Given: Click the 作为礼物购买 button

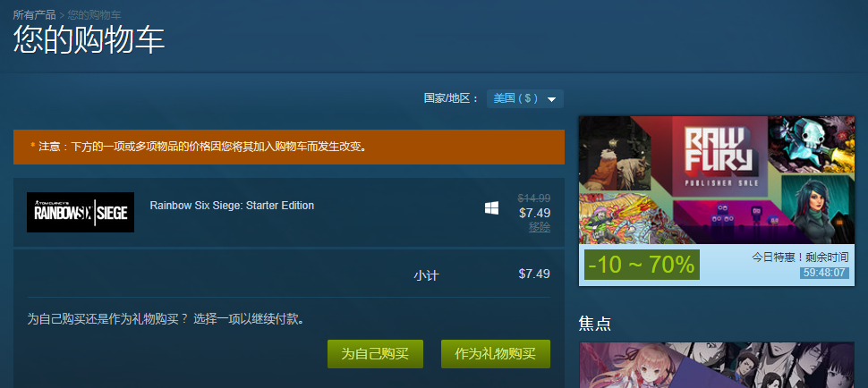Looking at the screenshot, I should [496, 354].
